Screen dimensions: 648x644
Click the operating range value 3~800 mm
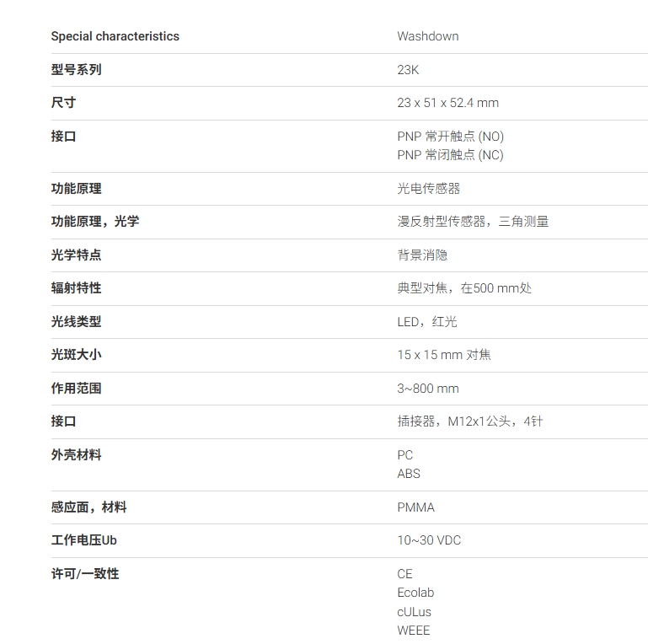(428, 389)
